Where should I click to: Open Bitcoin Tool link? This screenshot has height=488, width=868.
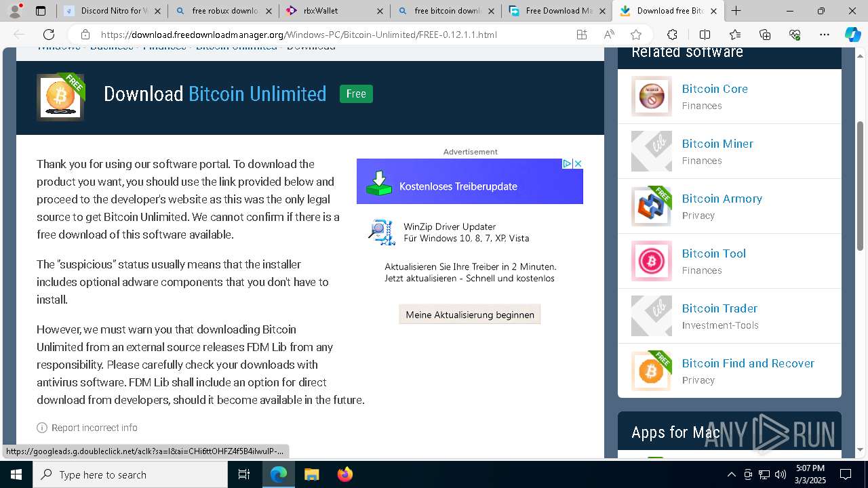click(x=714, y=253)
